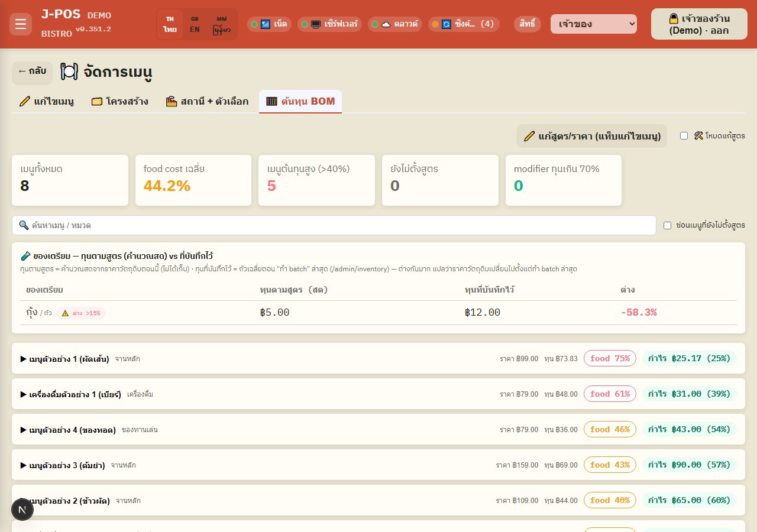The height and width of the screenshot is (532, 757).
Task: Click the เมนูทั้งหมด stat card
Action: (x=70, y=180)
